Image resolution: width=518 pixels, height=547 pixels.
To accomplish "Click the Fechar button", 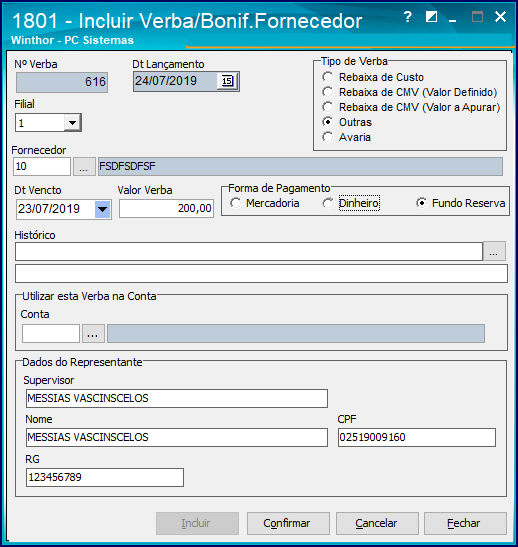I will coord(465,523).
